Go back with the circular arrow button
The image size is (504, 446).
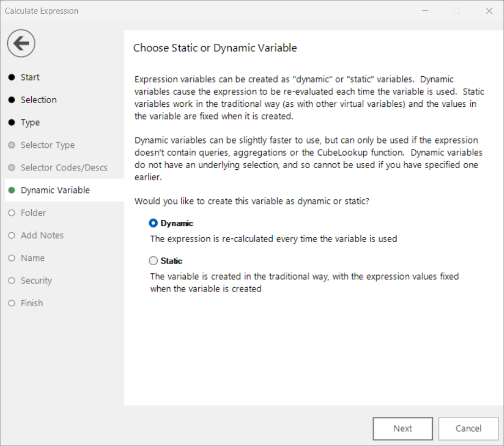21,43
